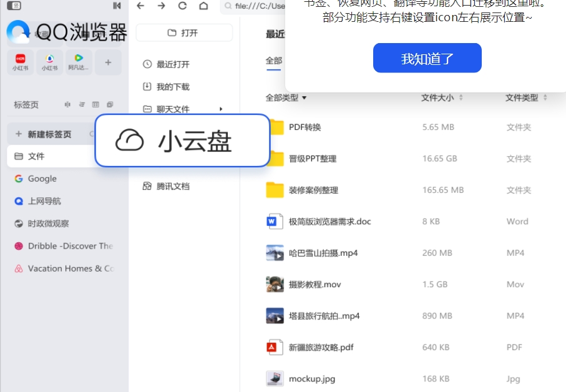
Task: Open the 晋级PPT整理 folder
Action: [x=313, y=159]
